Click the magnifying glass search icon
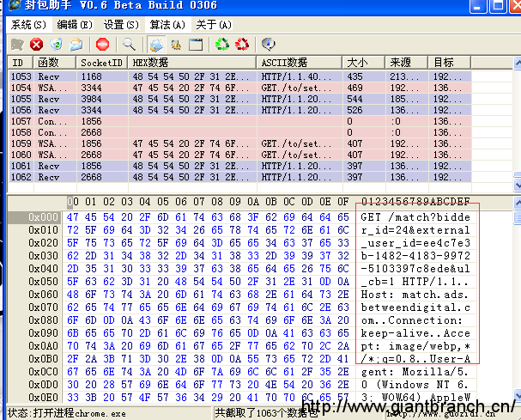Image resolution: width=521 pixels, height=420 pixels. coord(129,44)
